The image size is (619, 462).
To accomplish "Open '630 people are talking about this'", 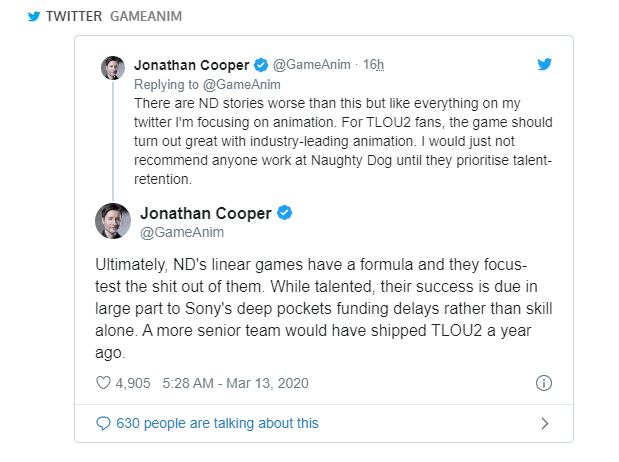I will pyautogui.click(x=217, y=423).
